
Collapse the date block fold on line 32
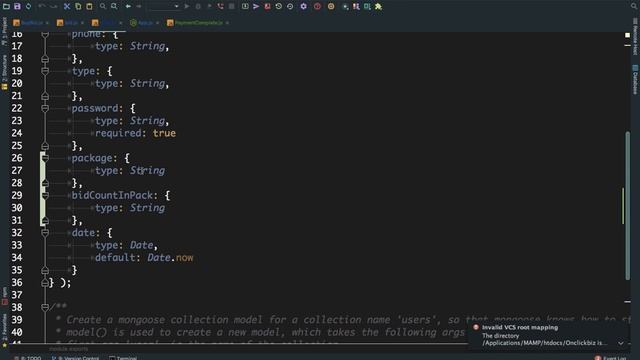tap(45, 233)
